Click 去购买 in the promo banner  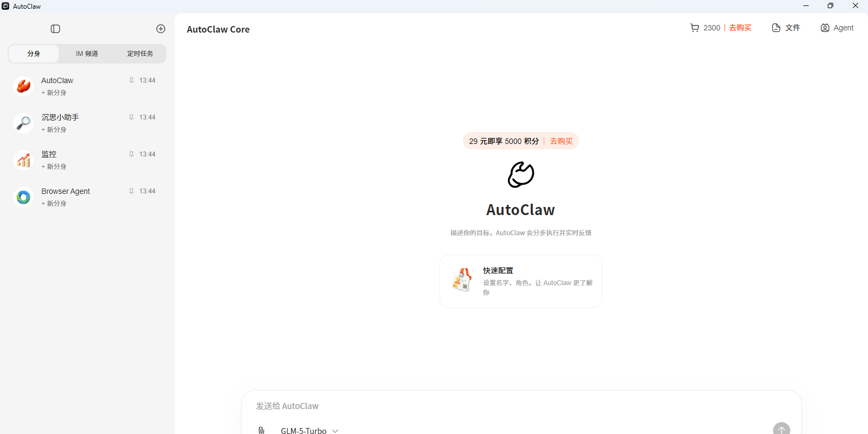561,141
